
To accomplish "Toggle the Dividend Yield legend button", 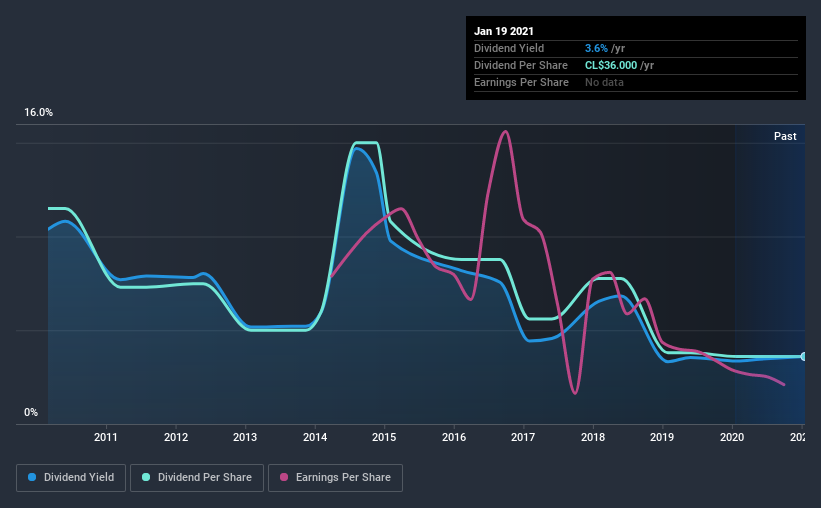I will point(71,478).
